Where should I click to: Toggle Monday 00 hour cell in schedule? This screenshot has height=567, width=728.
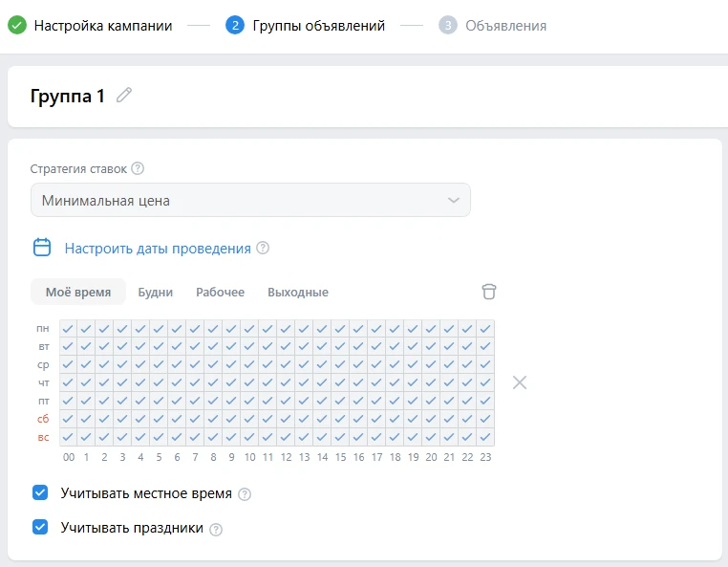pyautogui.click(x=68, y=329)
